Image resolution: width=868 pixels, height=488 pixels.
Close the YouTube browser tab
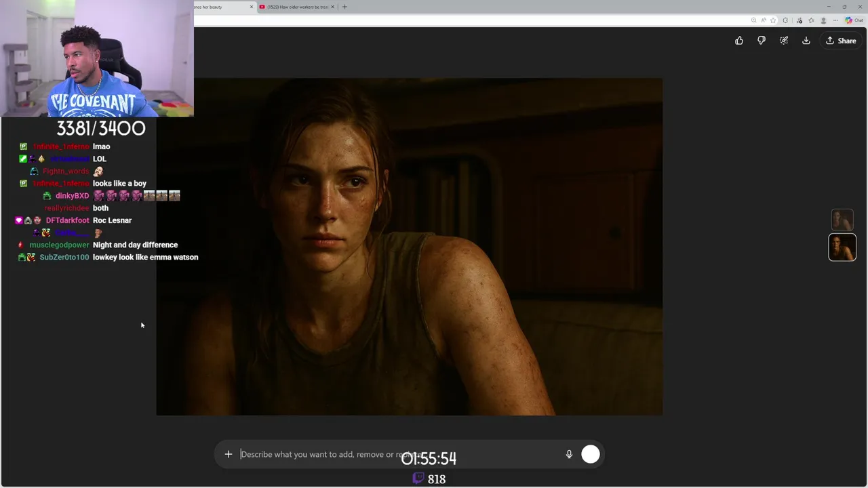[x=332, y=7]
